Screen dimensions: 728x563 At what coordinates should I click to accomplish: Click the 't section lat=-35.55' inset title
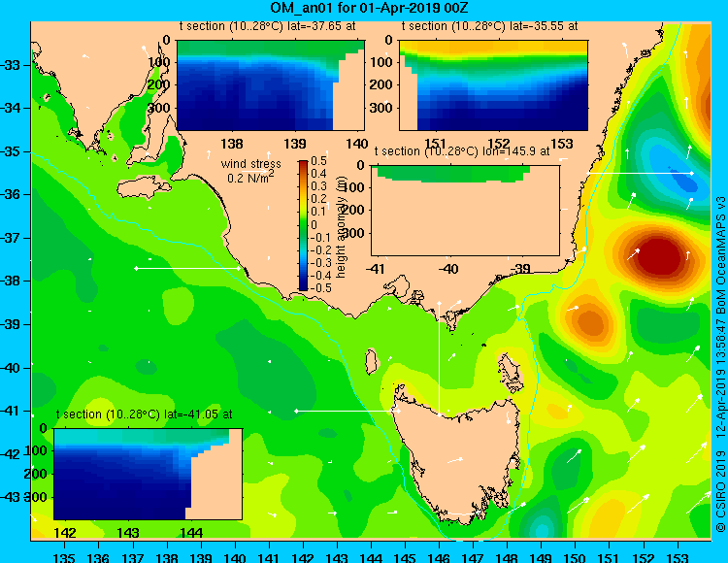pyautogui.click(x=490, y=26)
